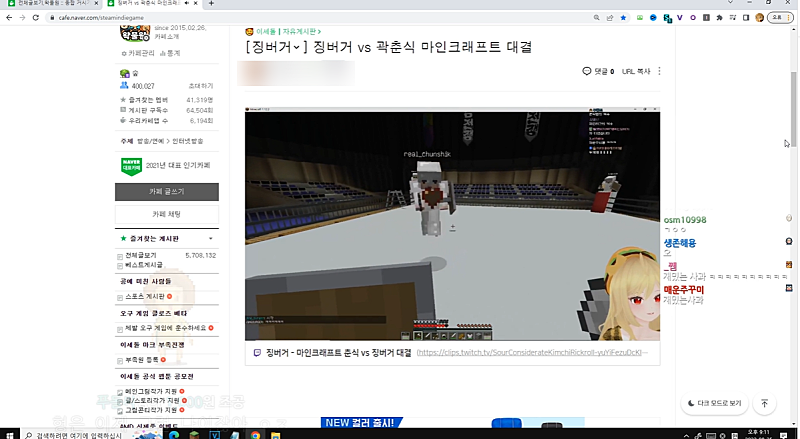Open File Explorer from taskbar

pos(276,435)
